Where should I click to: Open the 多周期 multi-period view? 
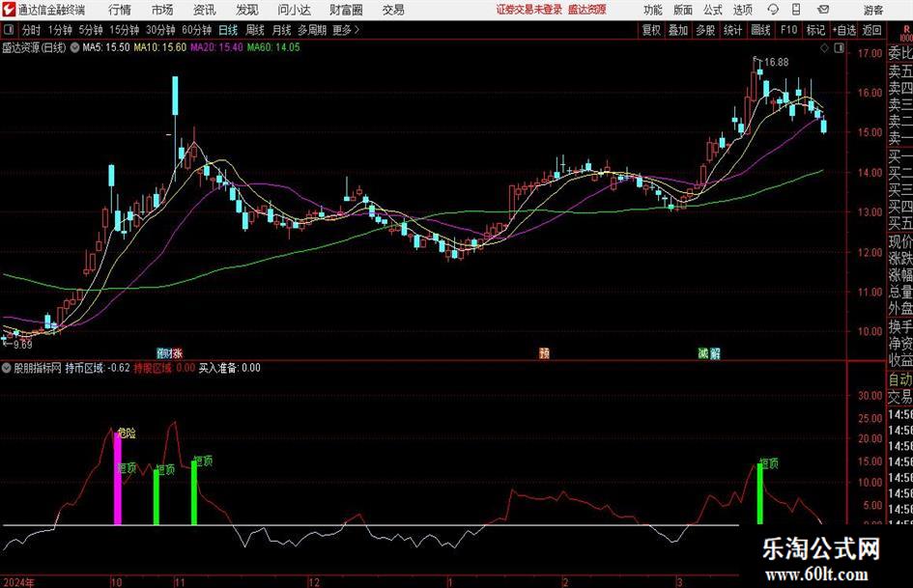(312, 30)
